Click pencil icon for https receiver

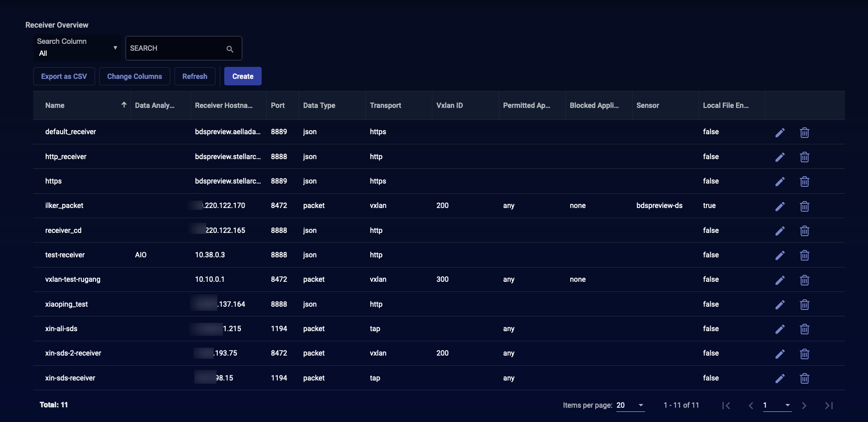780,182
